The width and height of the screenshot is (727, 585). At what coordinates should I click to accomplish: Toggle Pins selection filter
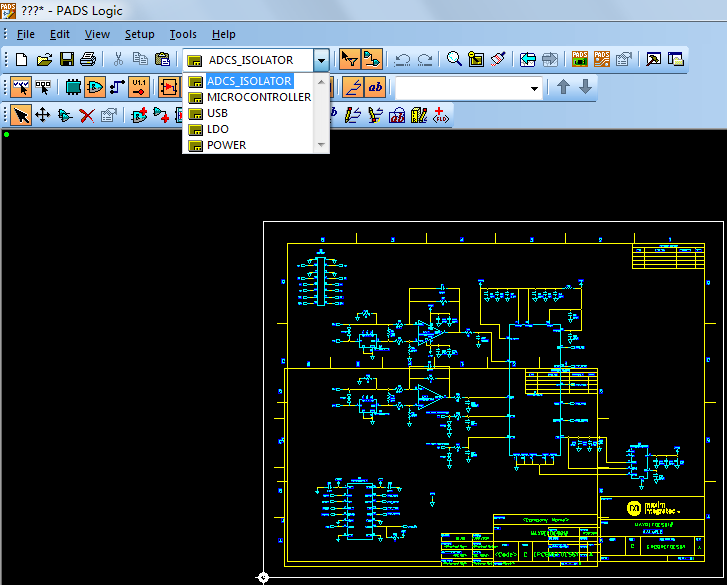tap(139, 87)
